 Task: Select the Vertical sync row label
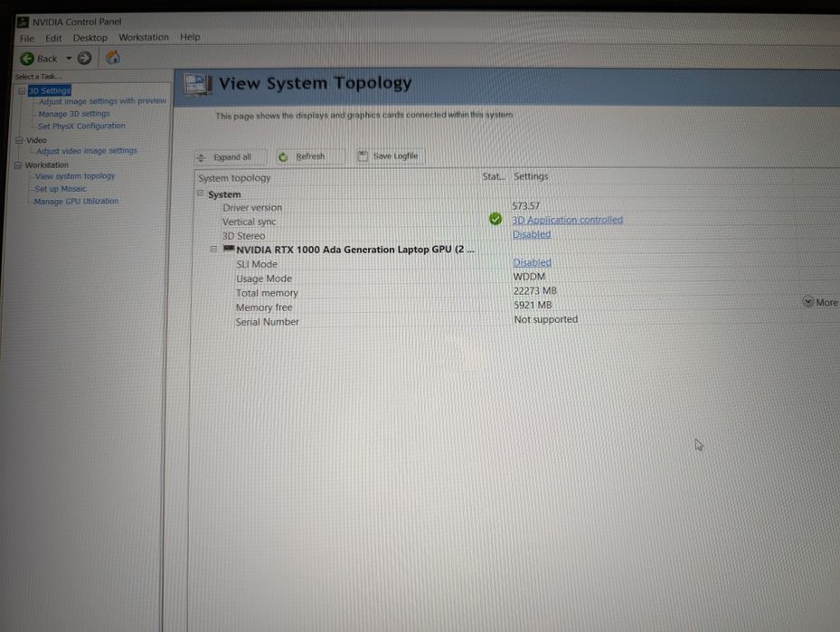(250, 222)
